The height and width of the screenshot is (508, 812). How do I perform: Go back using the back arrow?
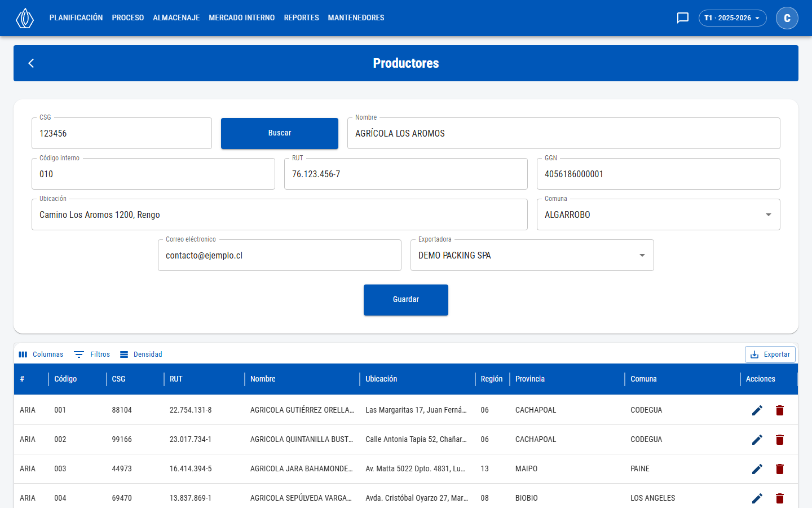pyautogui.click(x=32, y=63)
